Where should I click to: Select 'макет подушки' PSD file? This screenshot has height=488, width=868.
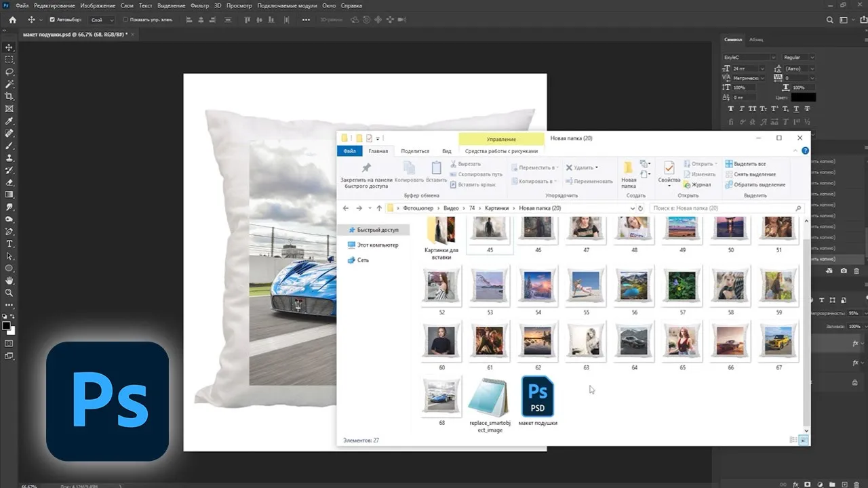pyautogui.click(x=538, y=402)
